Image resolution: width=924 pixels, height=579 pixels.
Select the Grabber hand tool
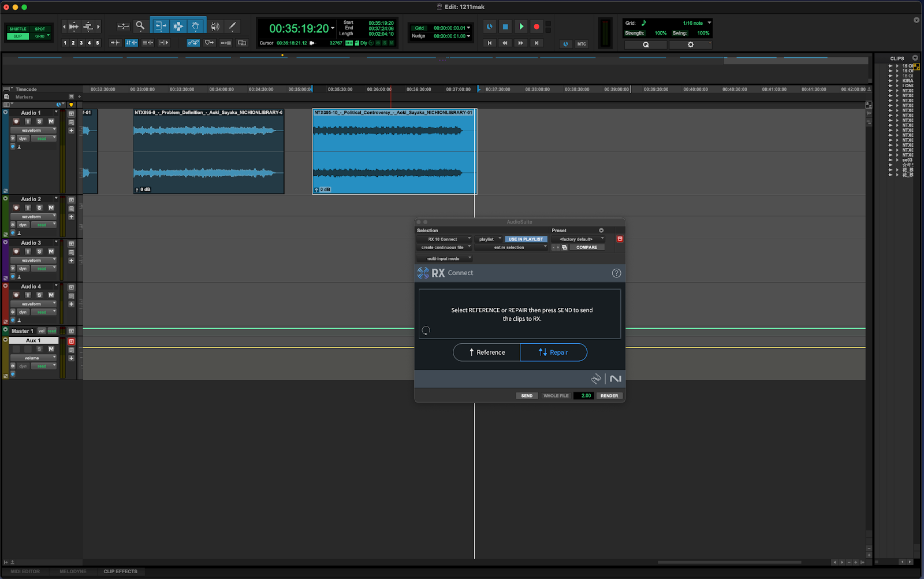[195, 26]
